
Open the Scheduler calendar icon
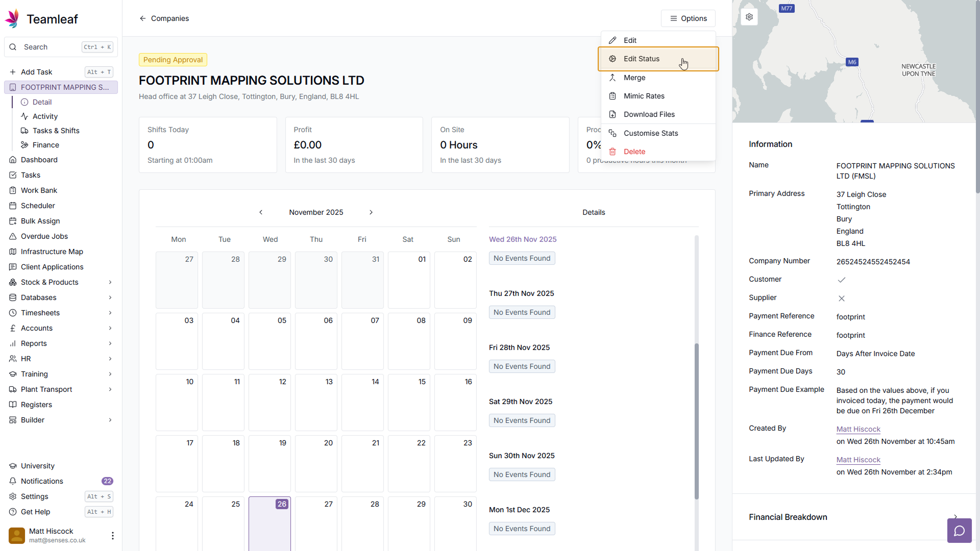coord(13,206)
